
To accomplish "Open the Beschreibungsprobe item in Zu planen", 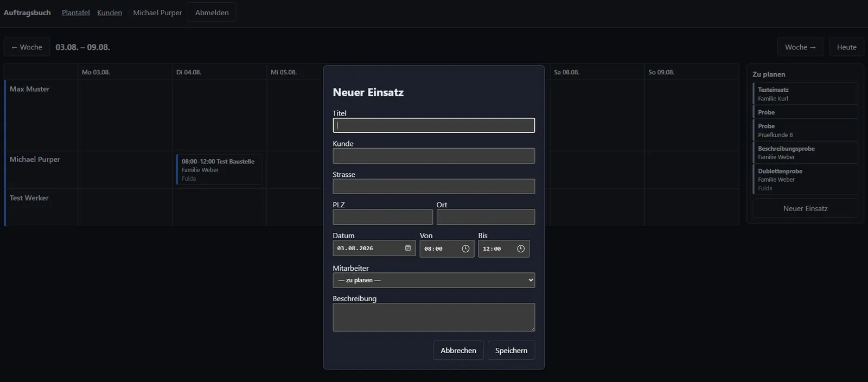I will click(805, 152).
